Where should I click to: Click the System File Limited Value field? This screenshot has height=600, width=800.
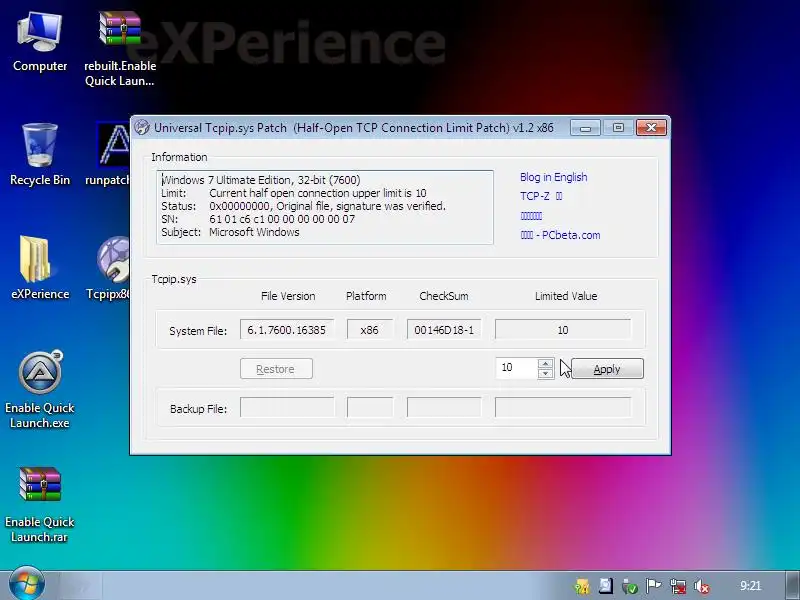563,330
